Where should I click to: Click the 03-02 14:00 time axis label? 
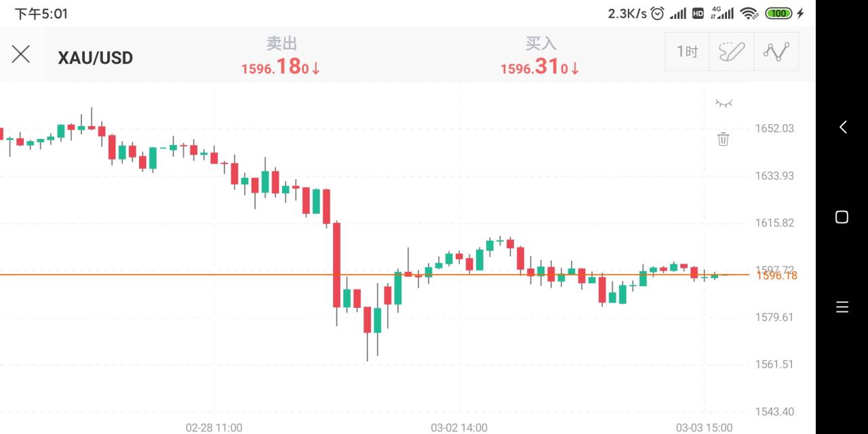click(459, 427)
